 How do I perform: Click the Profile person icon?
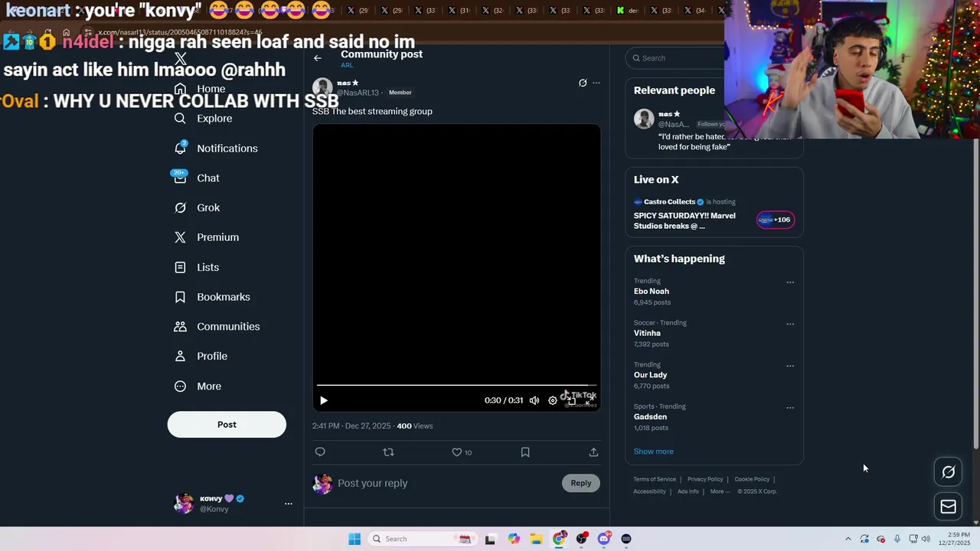180,357
